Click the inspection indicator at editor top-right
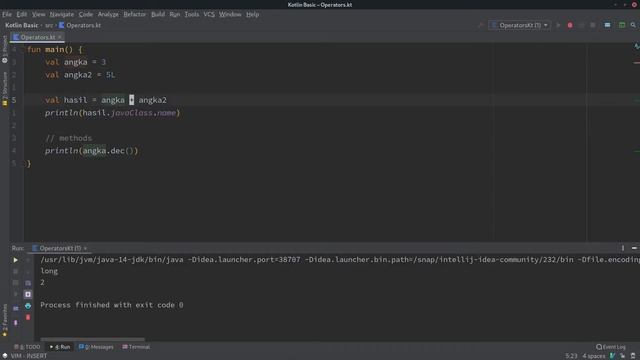This screenshot has width=640, height=360. (636, 47)
